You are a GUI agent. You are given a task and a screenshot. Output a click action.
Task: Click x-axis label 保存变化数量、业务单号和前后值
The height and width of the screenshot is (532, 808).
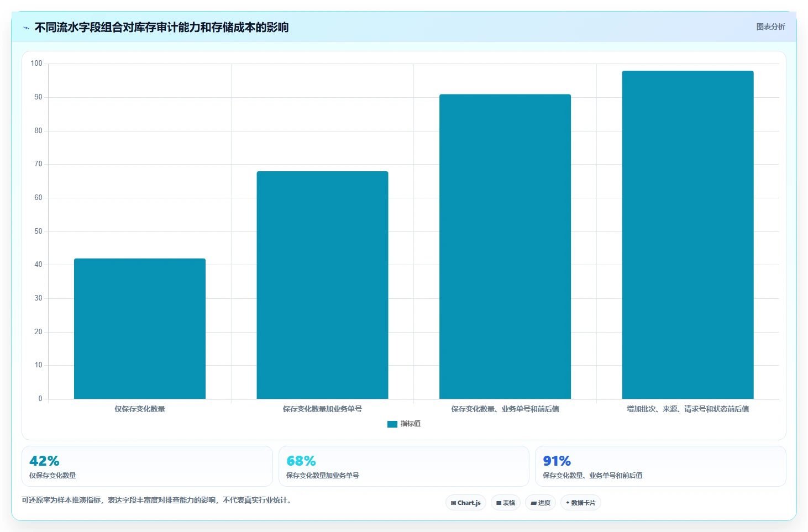(x=505, y=409)
